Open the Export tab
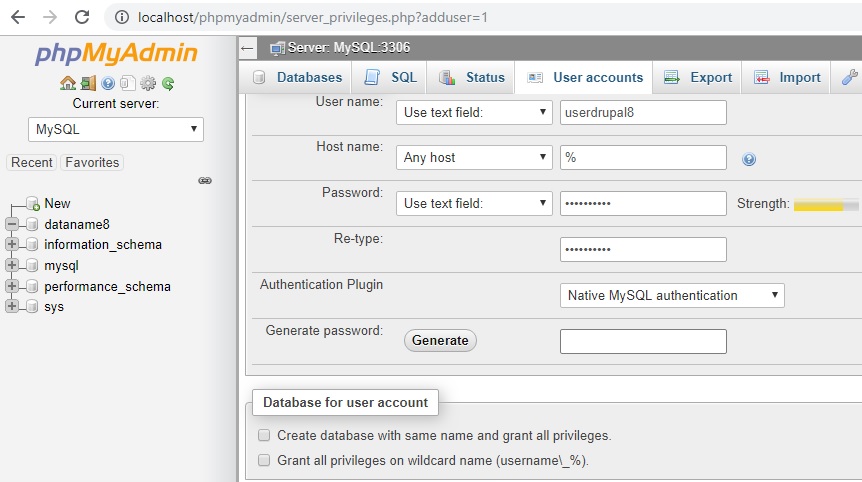 pos(697,77)
